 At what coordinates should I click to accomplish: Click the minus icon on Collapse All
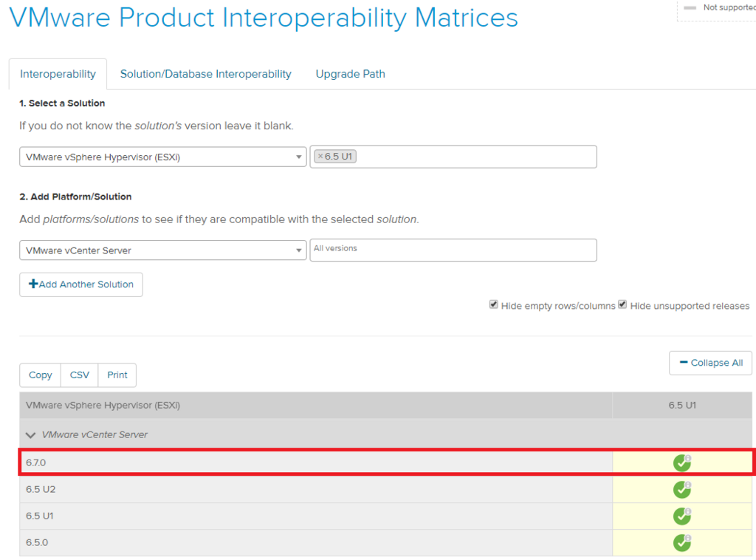click(683, 363)
